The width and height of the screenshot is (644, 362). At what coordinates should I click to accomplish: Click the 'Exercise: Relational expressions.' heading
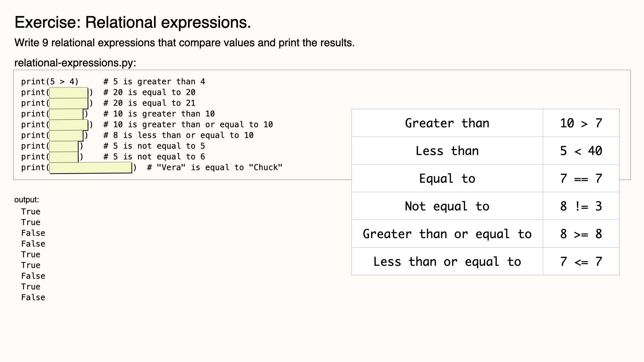133,22
